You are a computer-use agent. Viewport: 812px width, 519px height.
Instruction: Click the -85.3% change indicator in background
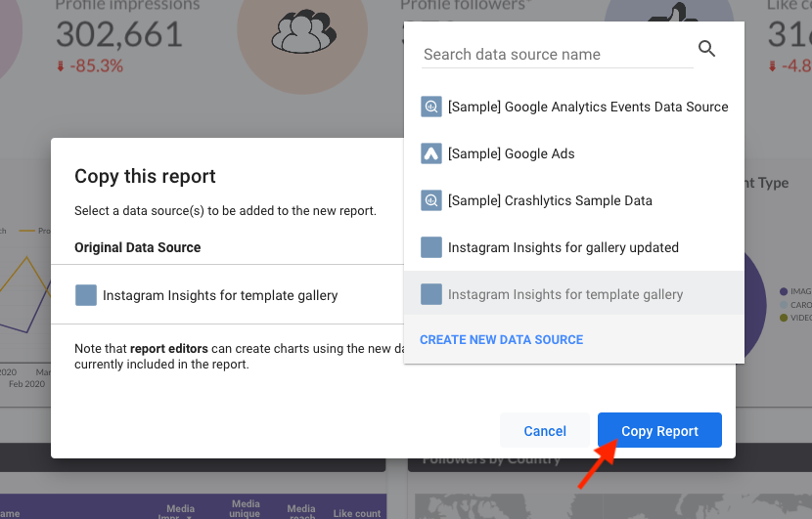(90, 65)
